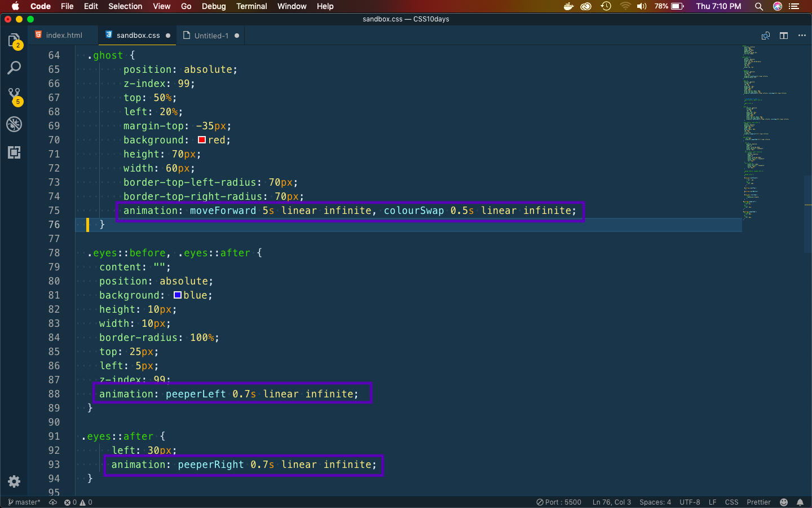Image resolution: width=812 pixels, height=508 pixels.
Task: Click Port : 5500 live server status
Action: [x=559, y=502]
